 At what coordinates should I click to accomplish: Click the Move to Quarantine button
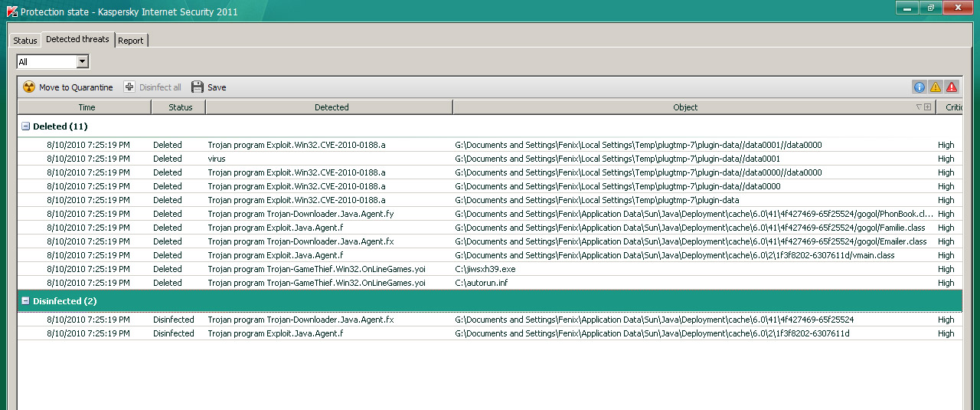[x=67, y=87]
